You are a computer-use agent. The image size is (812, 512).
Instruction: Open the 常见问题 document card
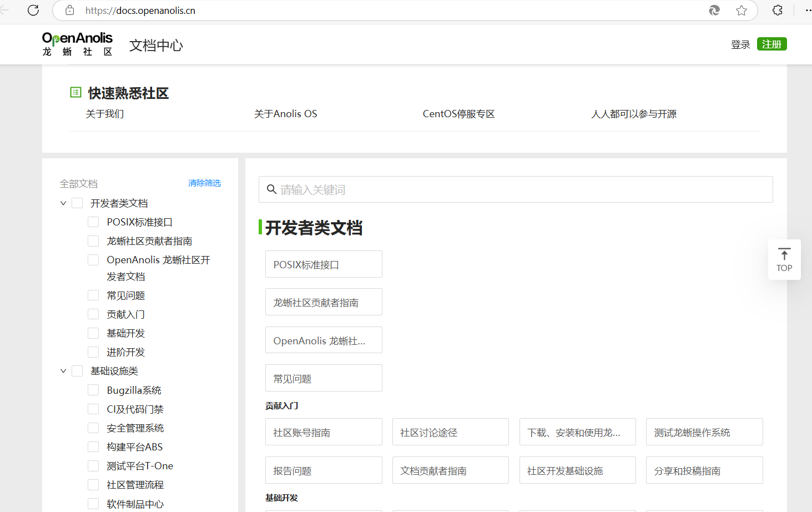click(x=324, y=378)
